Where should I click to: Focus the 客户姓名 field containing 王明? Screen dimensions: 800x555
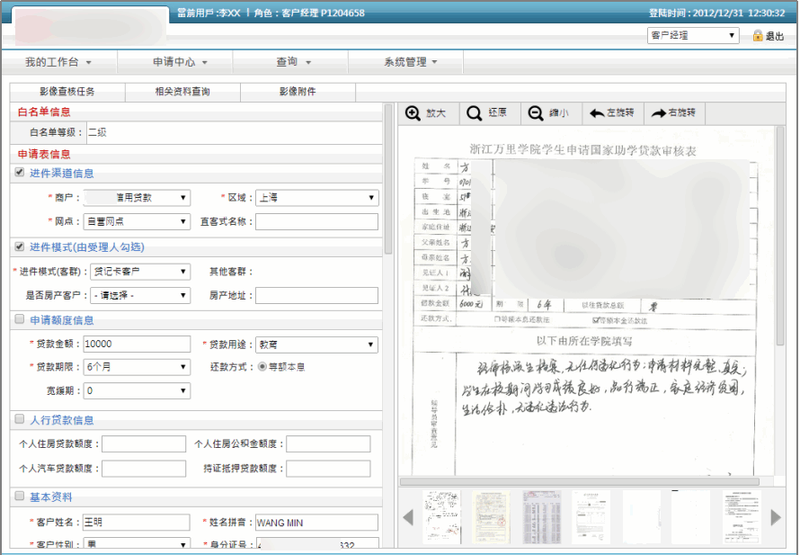point(137,522)
